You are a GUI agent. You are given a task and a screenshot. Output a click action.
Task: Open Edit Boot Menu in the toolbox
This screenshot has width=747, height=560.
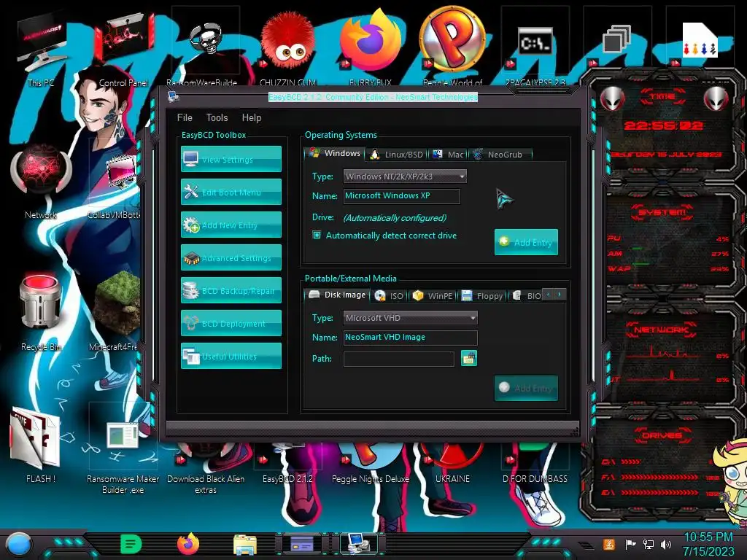click(231, 192)
